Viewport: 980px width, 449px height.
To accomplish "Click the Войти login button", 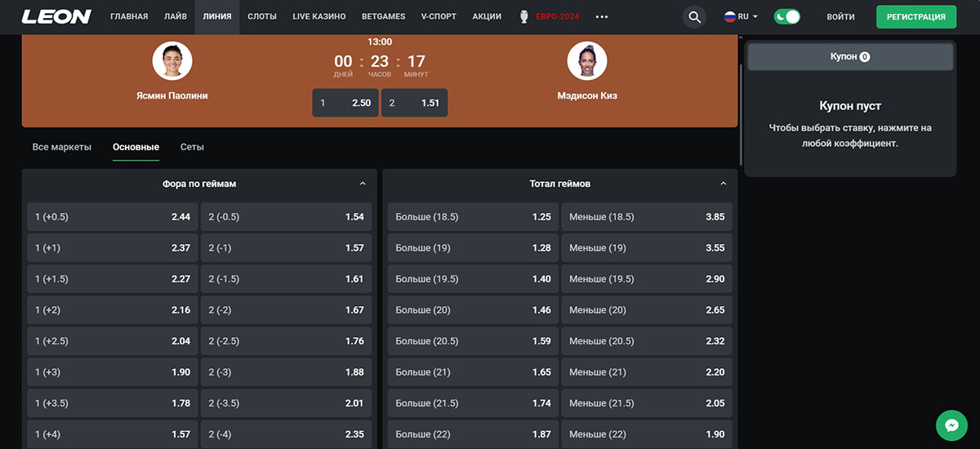I will click(840, 16).
